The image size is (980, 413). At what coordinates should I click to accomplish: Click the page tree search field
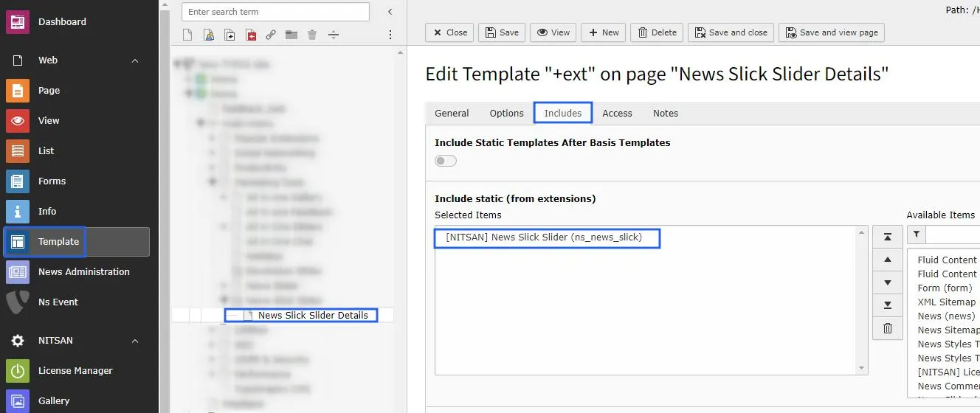275,12
